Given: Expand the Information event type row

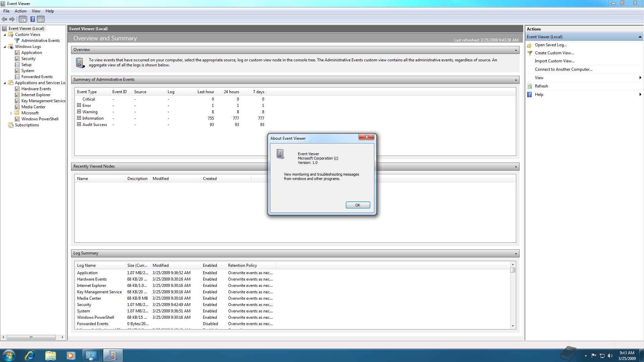Looking at the screenshot, I should pos(79,118).
